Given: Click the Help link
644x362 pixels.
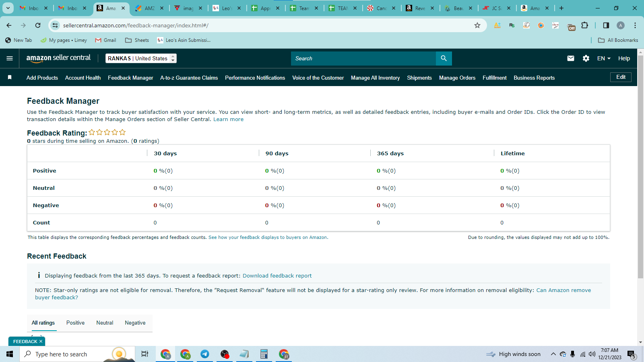Looking at the screenshot, I should [624, 58].
